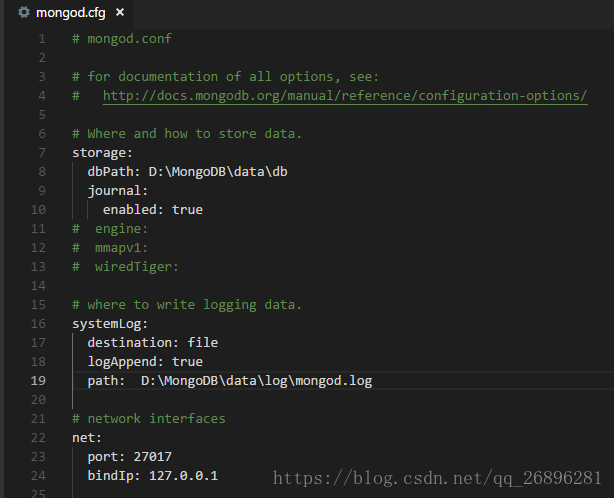The image size is (614, 498).
Task: Click the path mongod.log line
Action: pos(230,381)
